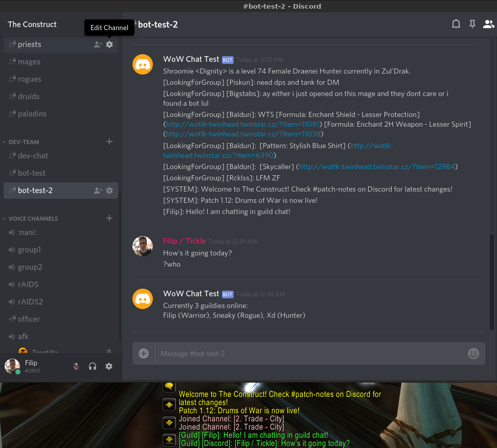Screen dimensions: 497x448
Task: Create invite for bot-test-2 channel
Action: [x=98, y=191]
